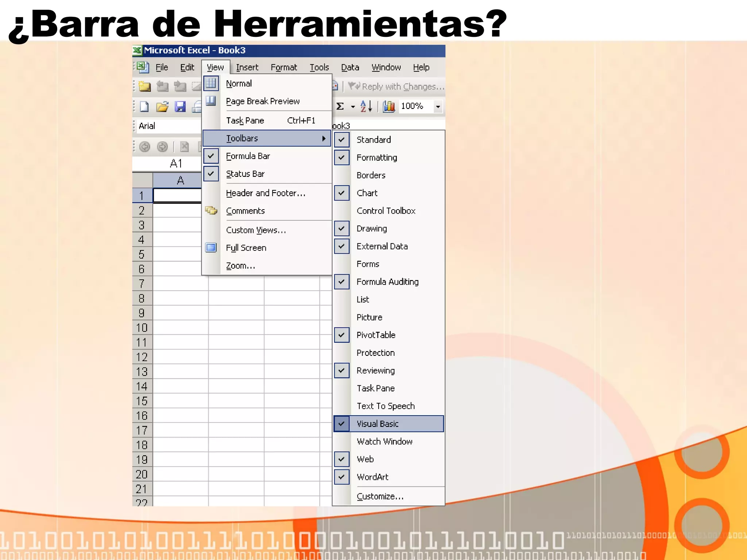
Task: Click the AutoSum sigma icon
Action: pos(340,106)
